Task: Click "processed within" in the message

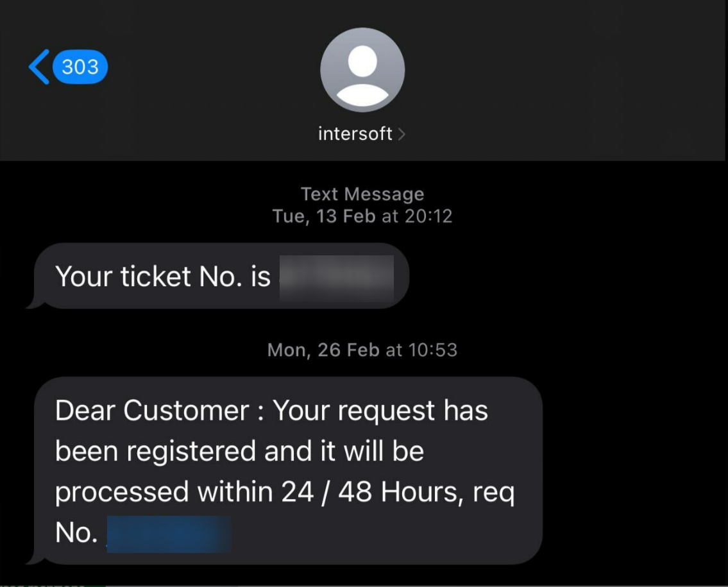Action: click(164, 492)
